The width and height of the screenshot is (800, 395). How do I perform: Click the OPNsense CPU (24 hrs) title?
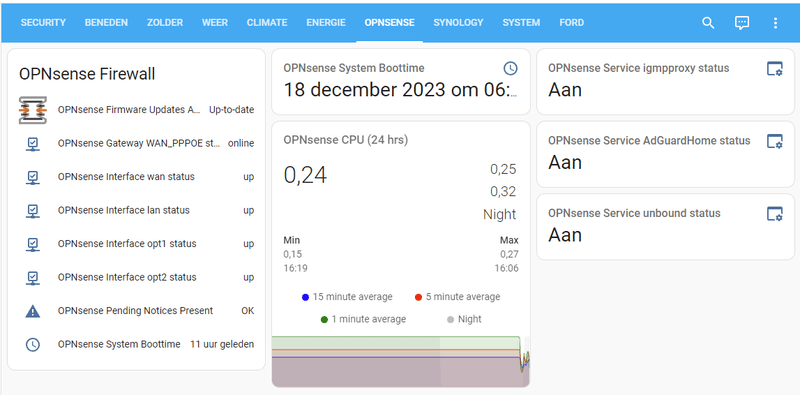346,140
